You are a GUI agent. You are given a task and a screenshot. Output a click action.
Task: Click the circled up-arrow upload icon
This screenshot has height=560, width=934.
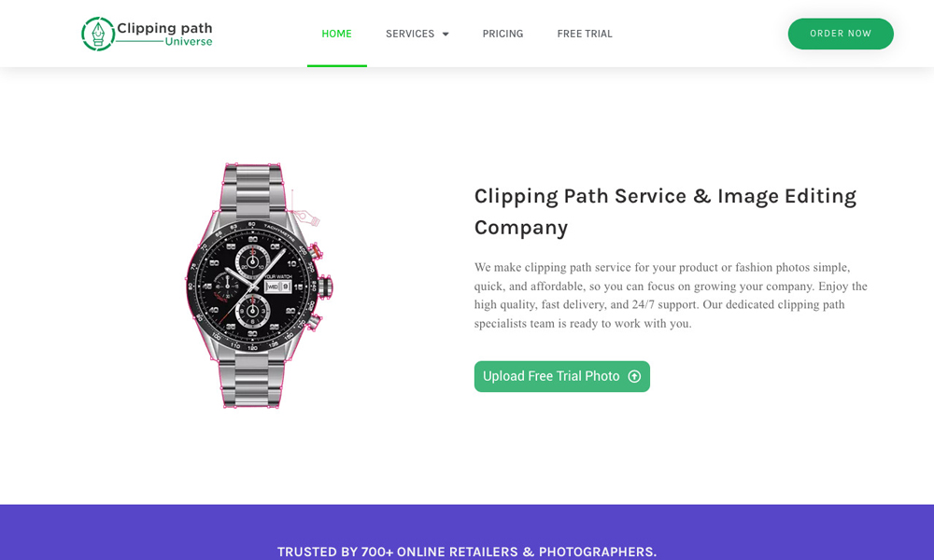click(634, 376)
